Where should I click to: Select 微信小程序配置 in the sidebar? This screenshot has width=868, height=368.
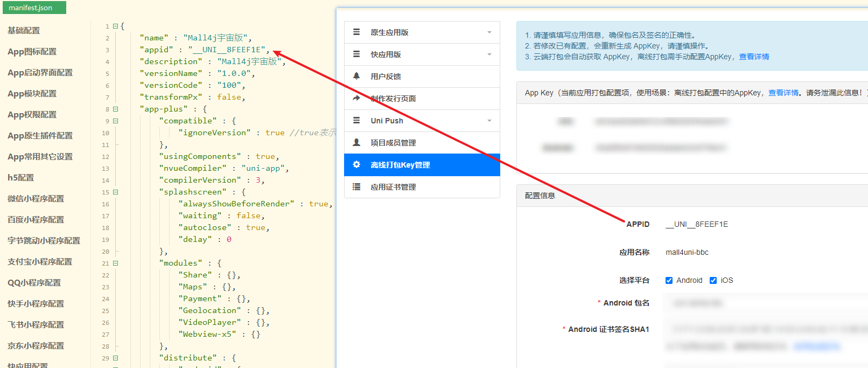pyautogui.click(x=36, y=199)
